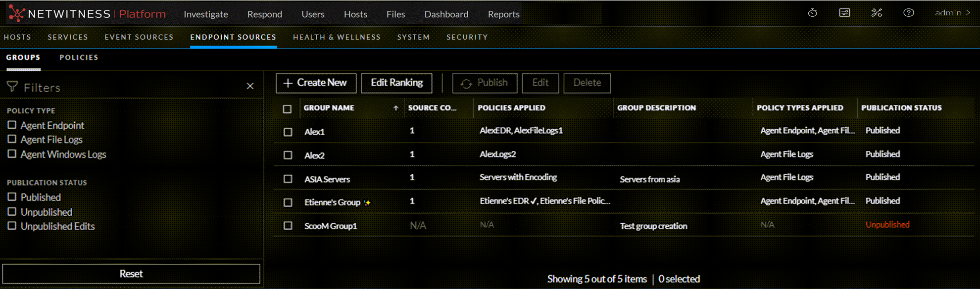Sort by Group Name arrow

click(x=395, y=108)
